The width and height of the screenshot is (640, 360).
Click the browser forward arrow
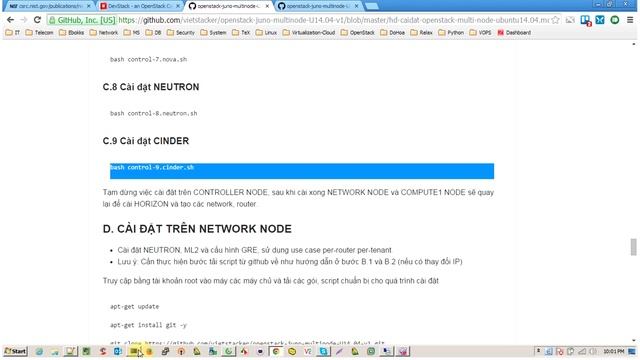(x=23, y=20)
